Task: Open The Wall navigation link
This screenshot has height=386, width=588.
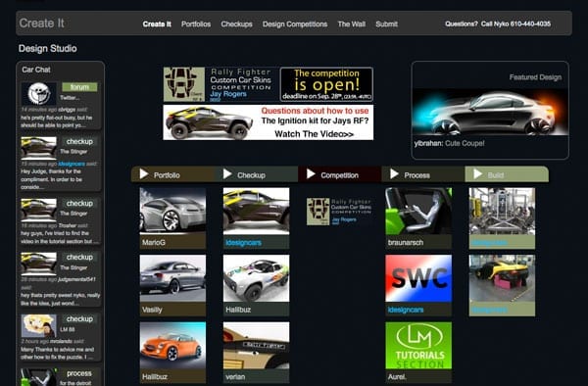Action: (352, 24)
